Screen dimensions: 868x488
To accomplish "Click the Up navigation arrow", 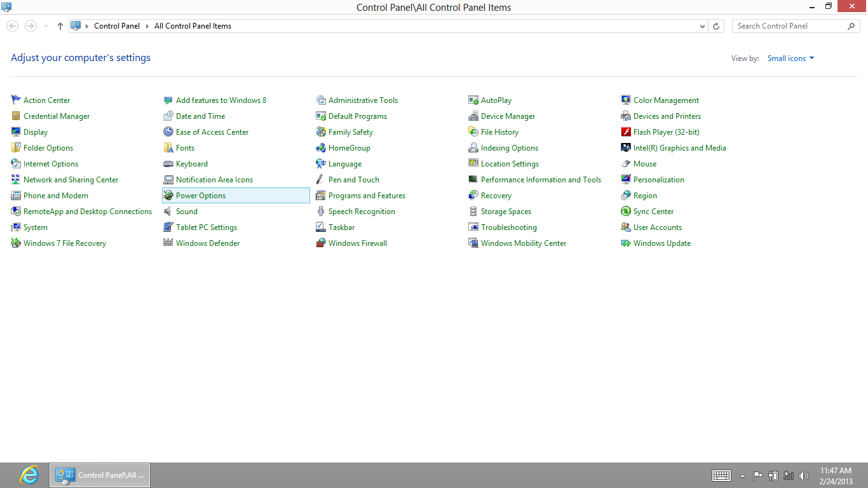I will click(x=60, y=26).
